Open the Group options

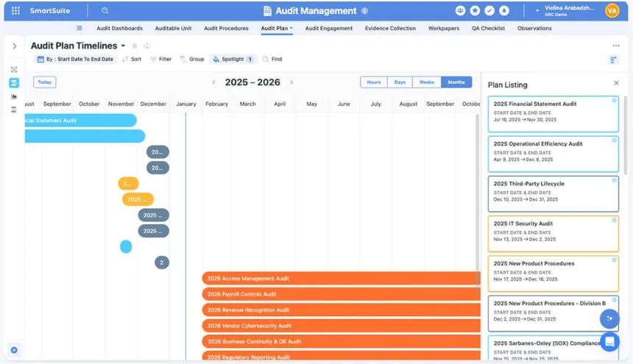(192, 60)
